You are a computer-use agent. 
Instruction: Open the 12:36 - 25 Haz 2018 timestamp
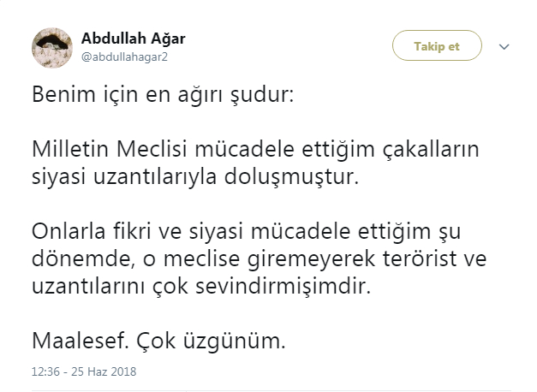pyautogui.click(x=84, y=372)
